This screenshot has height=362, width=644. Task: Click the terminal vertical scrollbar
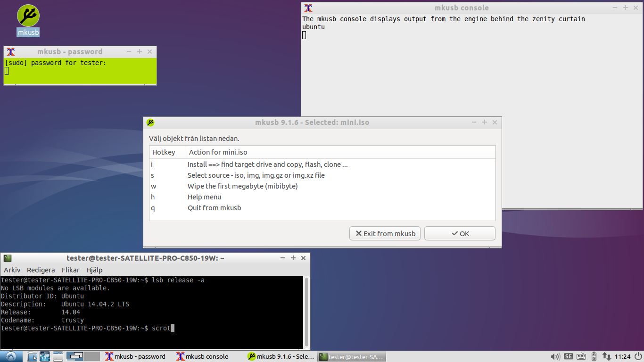306,311
